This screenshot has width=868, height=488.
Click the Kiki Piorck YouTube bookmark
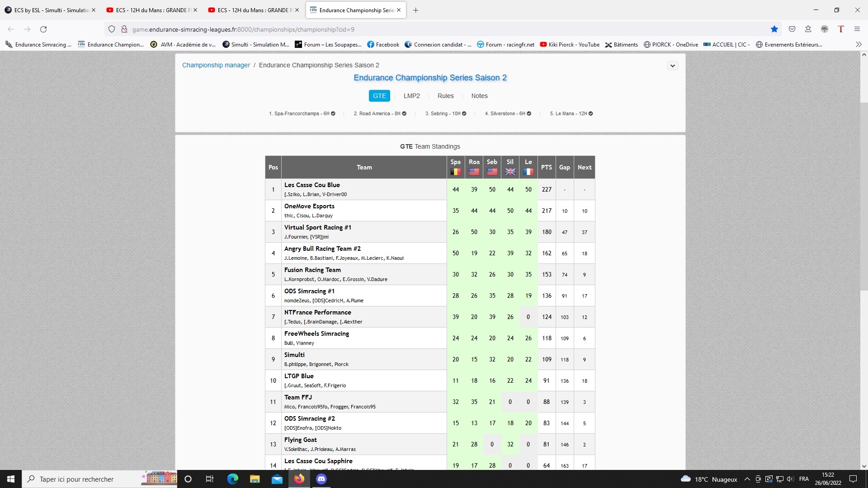pyautogui.click(x=570, y=44)
